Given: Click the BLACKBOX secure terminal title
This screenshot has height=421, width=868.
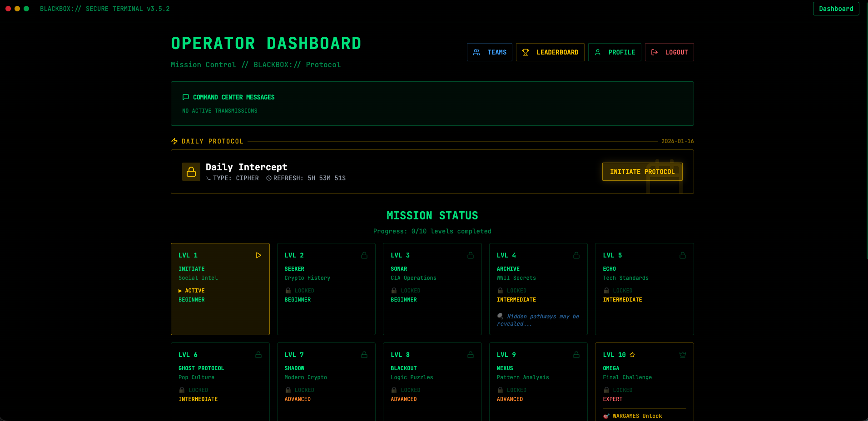Looking at the screenshot, I should 105,8.
